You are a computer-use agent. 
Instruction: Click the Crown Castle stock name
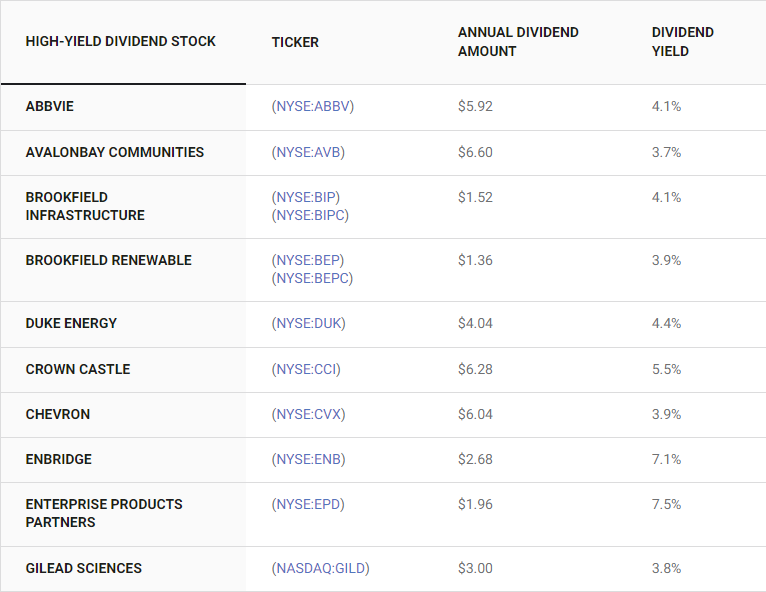click(x=78, y=369)
